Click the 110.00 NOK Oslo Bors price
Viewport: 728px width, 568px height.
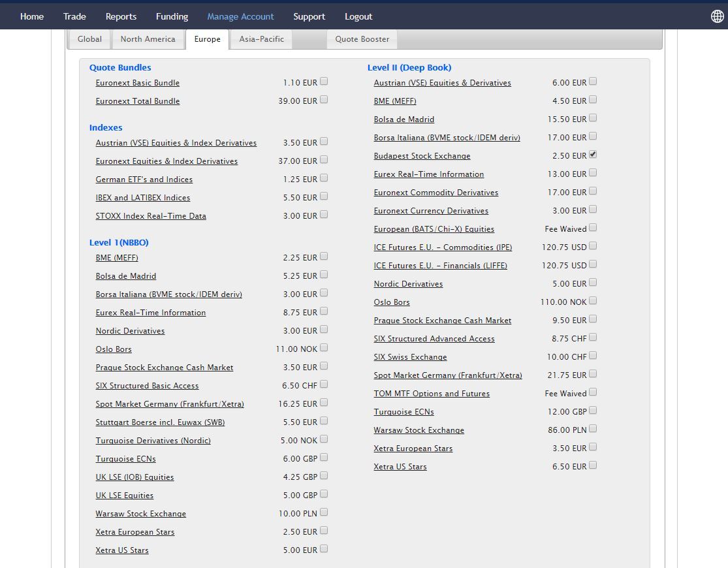563,302
